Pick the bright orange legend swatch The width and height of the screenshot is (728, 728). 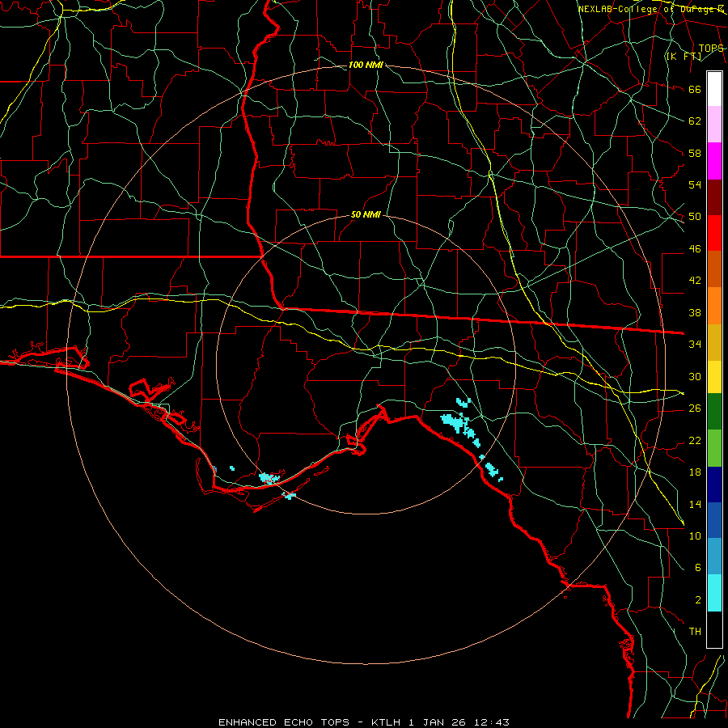[714, 306]
